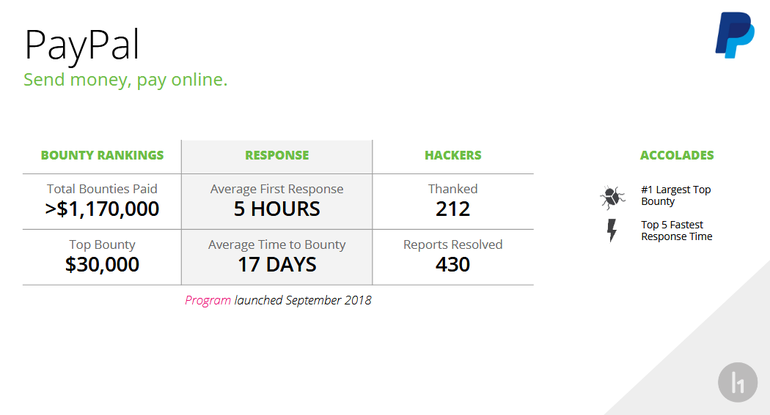Click the HackerOne logo circle
This screenshot has height=415, width=770.
coord(737,383)
